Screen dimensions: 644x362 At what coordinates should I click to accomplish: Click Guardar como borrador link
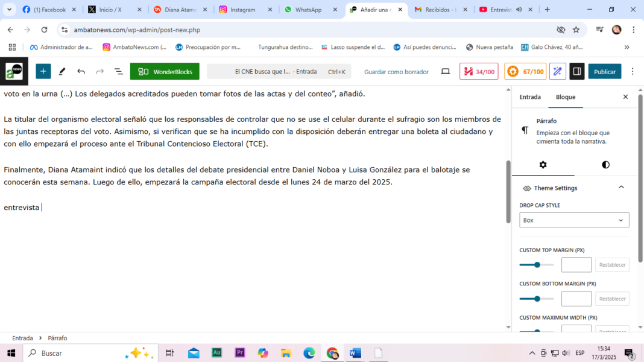pos(396,72)
